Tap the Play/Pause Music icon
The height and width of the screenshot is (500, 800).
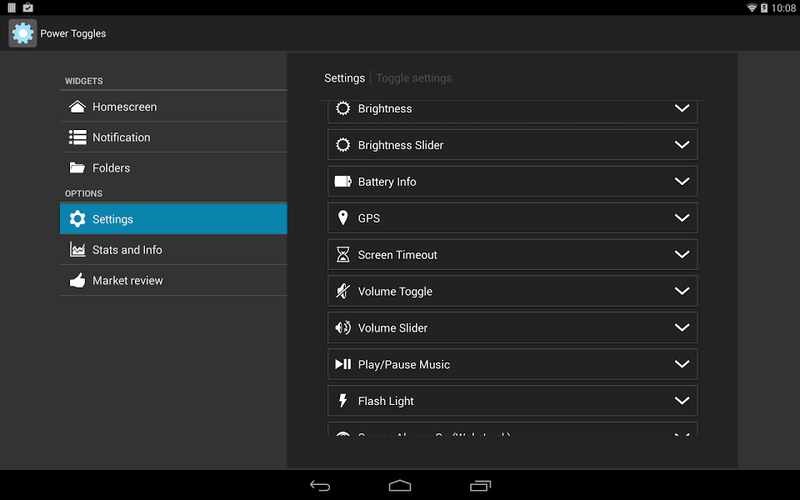pos(343,364)
